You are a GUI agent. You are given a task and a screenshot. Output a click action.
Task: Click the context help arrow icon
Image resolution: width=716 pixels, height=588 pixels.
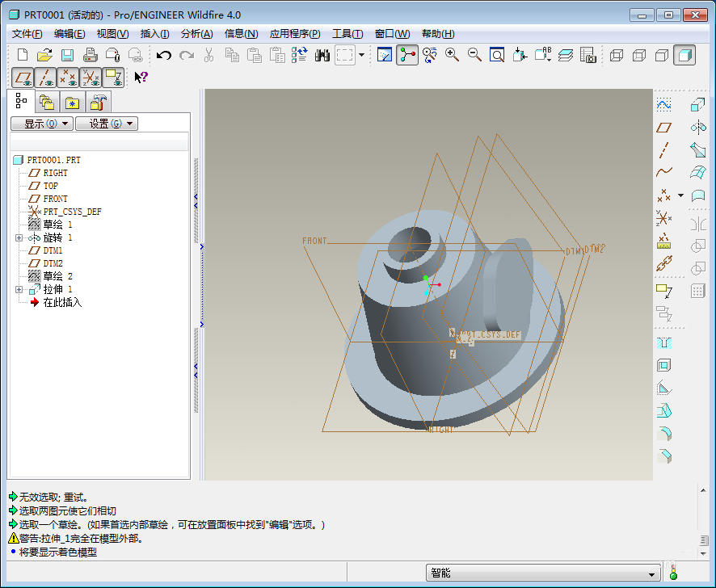[x=141, y=78]
